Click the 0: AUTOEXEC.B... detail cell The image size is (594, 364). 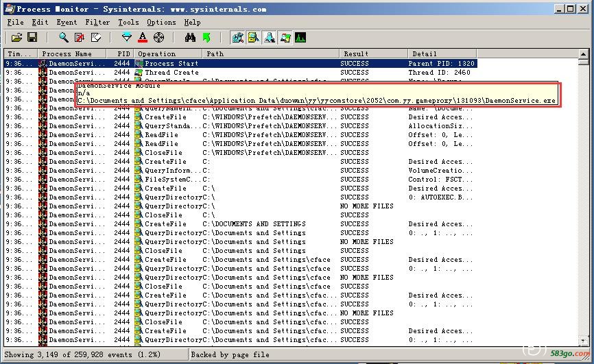440,197
